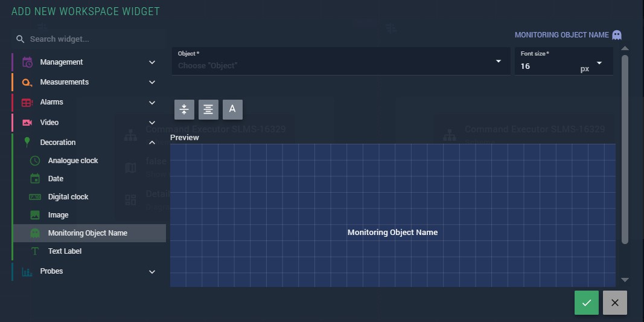The width and height of the screenshot is (644, 322).
Task: Select the Text Label widget
Action: coord(65,251)
